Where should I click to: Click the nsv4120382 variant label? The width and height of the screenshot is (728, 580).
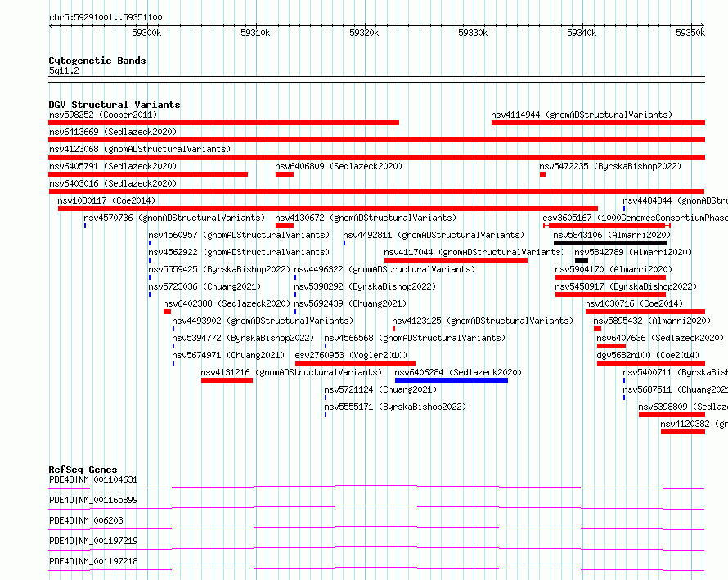(x=694, y=424)
